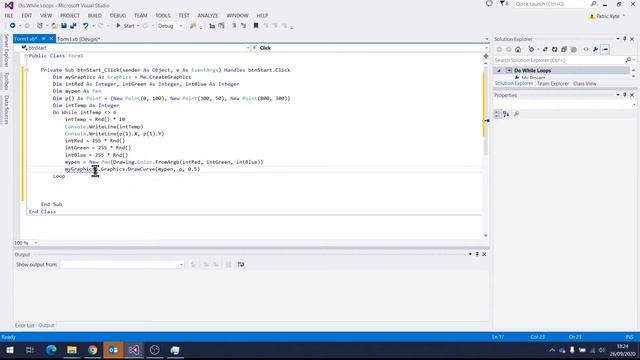Open the notifications filter flag icon

click(504, 4)
